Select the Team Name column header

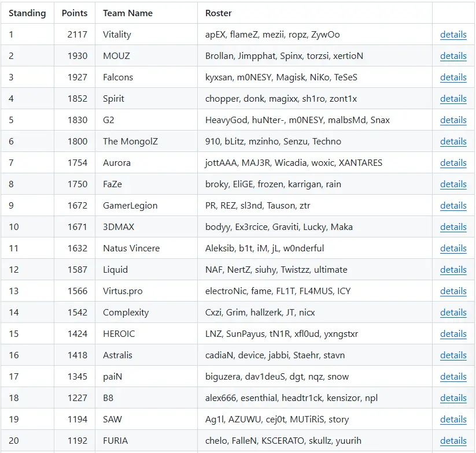(128, 13)
